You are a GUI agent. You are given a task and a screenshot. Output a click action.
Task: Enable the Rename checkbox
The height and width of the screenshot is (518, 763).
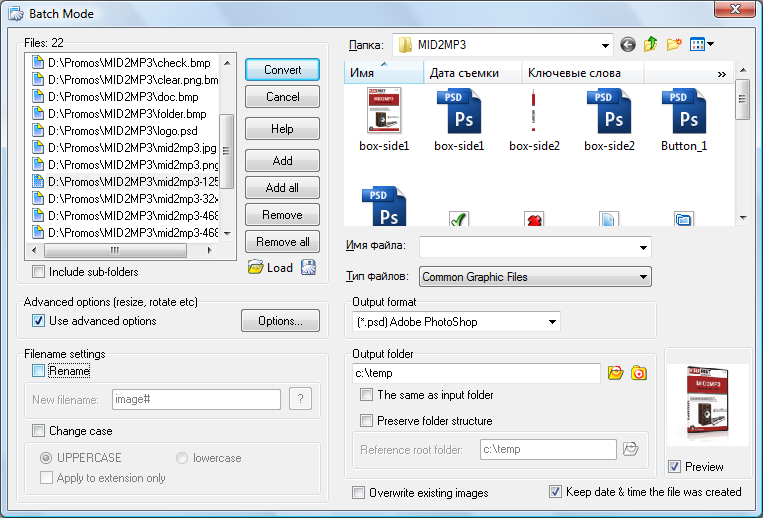tap(39, 371)
